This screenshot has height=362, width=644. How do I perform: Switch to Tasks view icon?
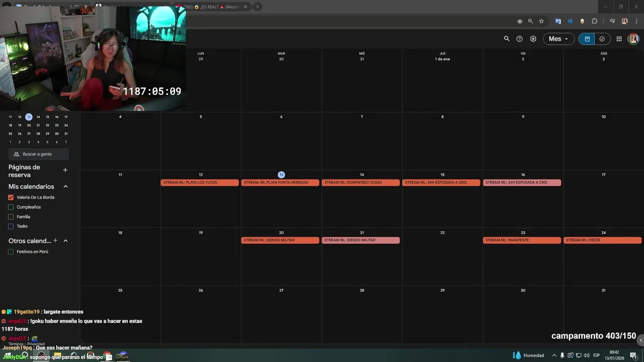coord(602,39)
